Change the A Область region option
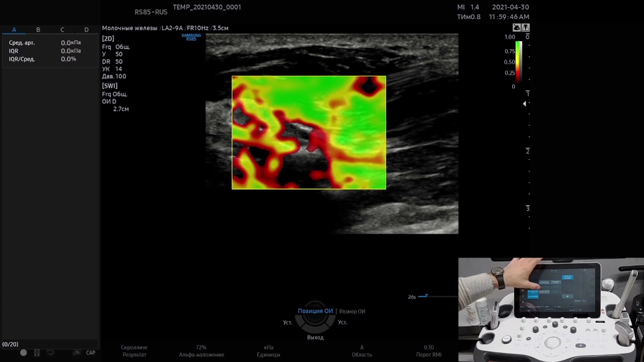The height and width of the screenshot is (362, 644). pos(362,351)
